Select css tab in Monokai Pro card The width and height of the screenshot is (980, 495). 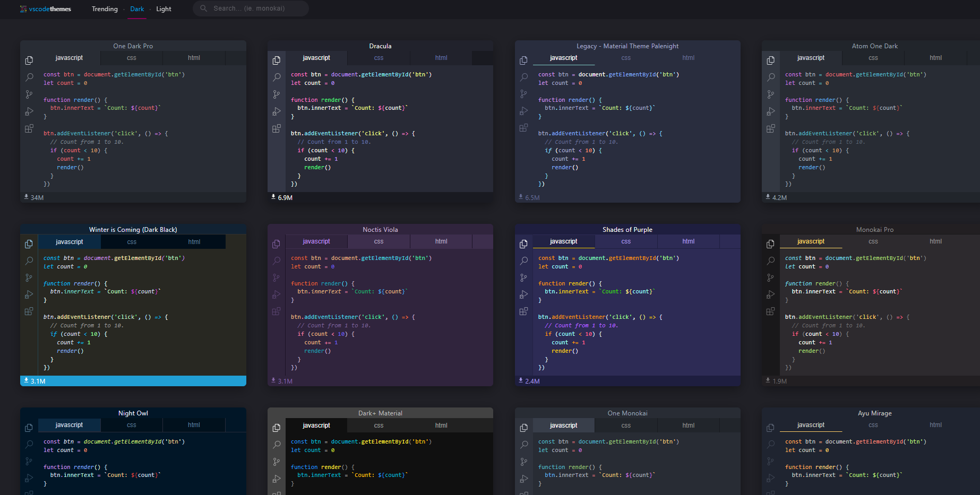(873, 241)
